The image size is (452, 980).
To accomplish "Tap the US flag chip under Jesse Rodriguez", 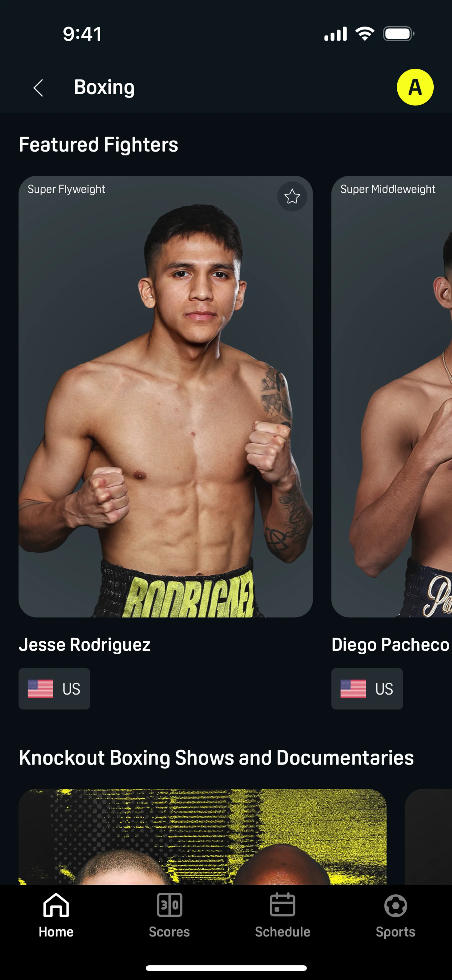I will point(54,688).
